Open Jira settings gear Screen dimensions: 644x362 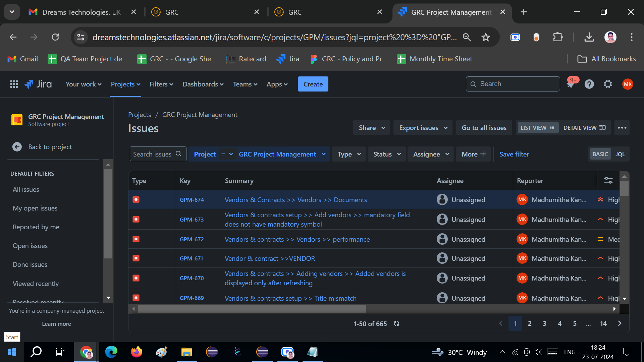pos(608,84)
